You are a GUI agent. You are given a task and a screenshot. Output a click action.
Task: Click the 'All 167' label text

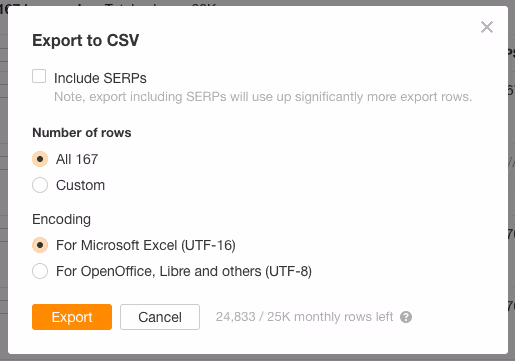[x=77, y=159]
